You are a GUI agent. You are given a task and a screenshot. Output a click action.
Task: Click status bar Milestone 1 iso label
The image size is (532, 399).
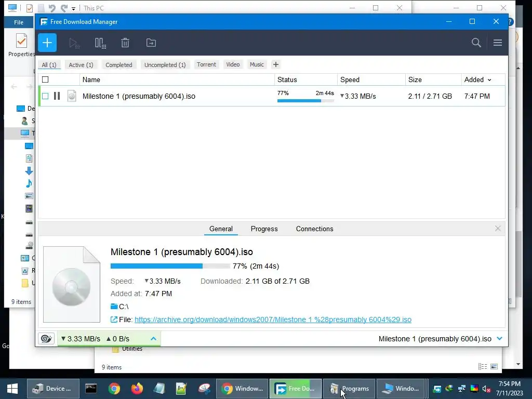pos(435,339)
